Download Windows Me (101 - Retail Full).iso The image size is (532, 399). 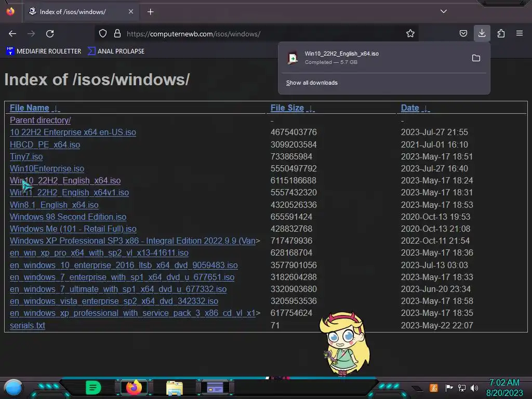click(73, 229)
